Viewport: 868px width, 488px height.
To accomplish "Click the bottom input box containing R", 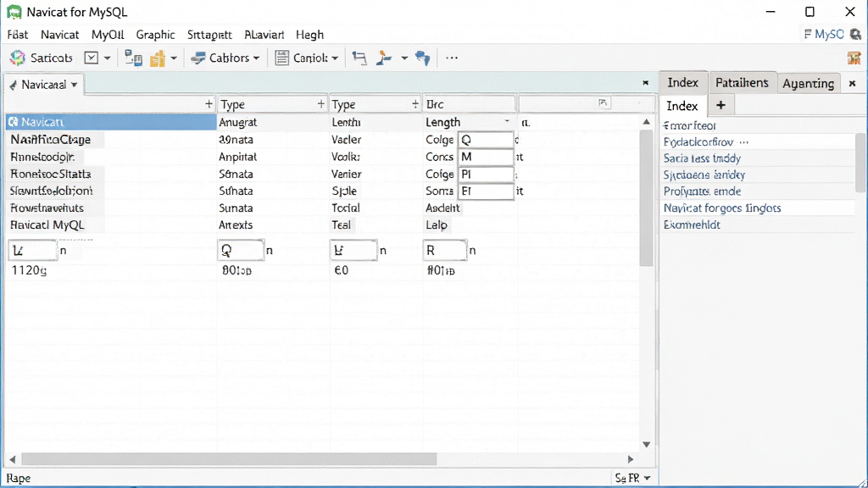I will click(x=445, y=251).
